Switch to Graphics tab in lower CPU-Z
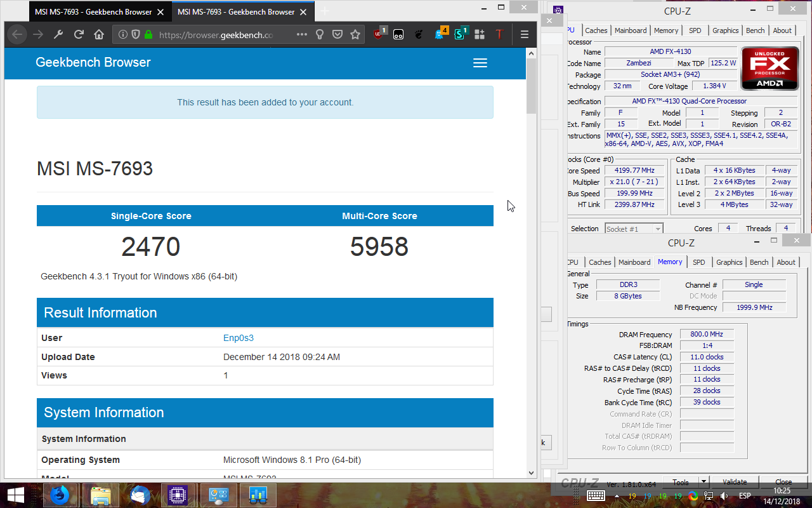The width and height of the screenshot is (812, 508). [729, 262]
